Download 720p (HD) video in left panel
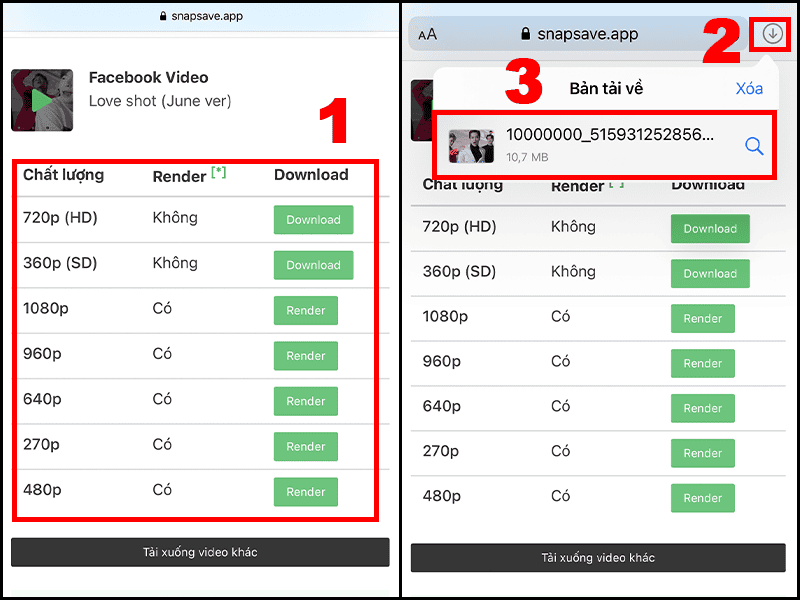800x600 pixels. (x=313, y=220)
